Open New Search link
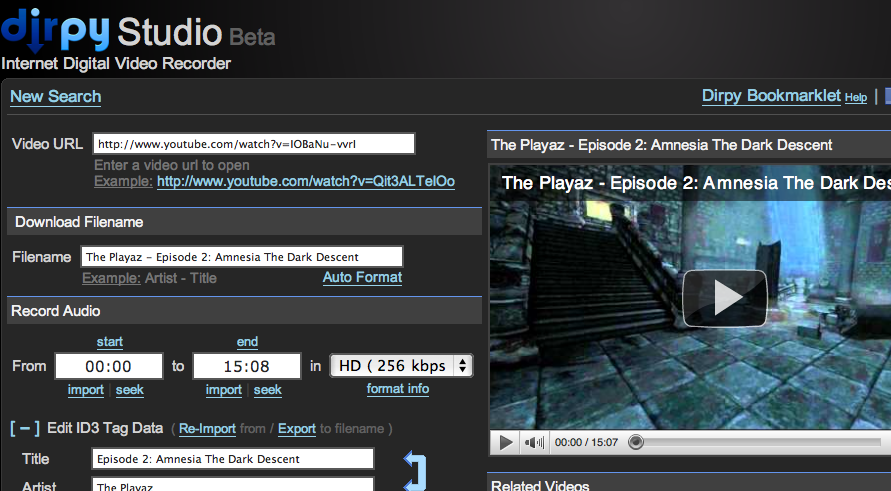Image resolution: width=891 pixels, height=491 pixels. click(x=56, y=97)
